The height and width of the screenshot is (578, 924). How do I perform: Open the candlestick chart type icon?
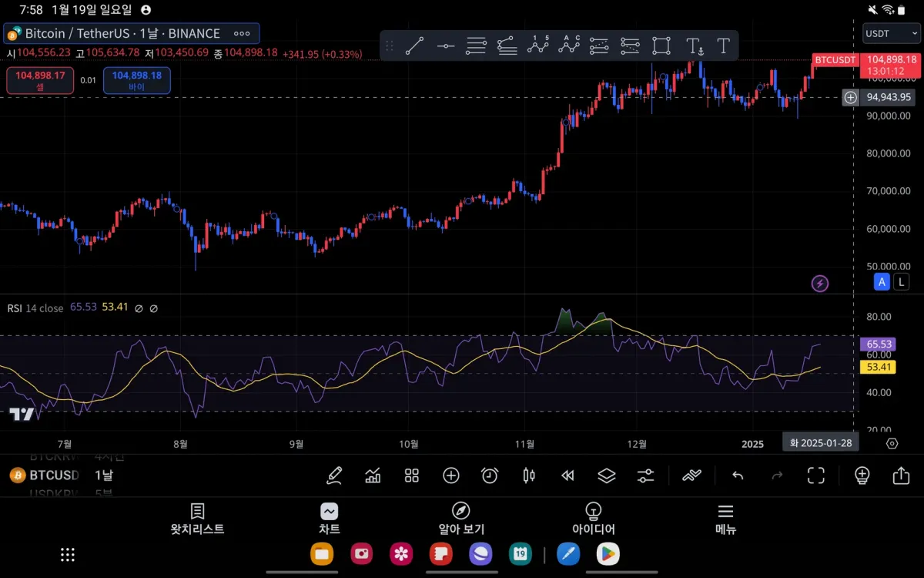(x=529, y=476)
